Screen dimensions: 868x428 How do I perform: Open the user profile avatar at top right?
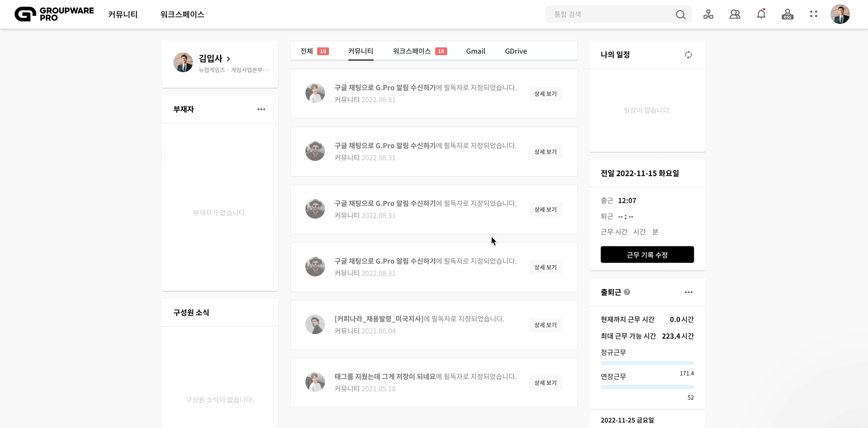840,14
